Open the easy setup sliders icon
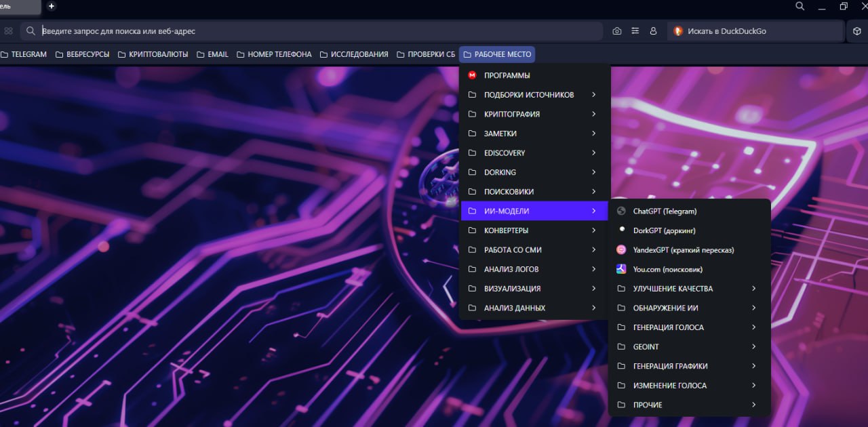Screen dimensions: 868x427 635,31
